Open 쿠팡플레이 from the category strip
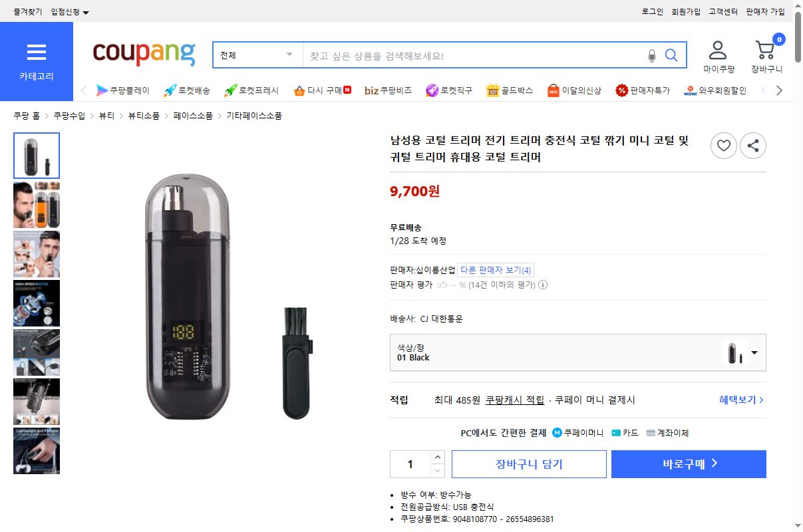The image size is (803, 532). click(x=123, y=90)
